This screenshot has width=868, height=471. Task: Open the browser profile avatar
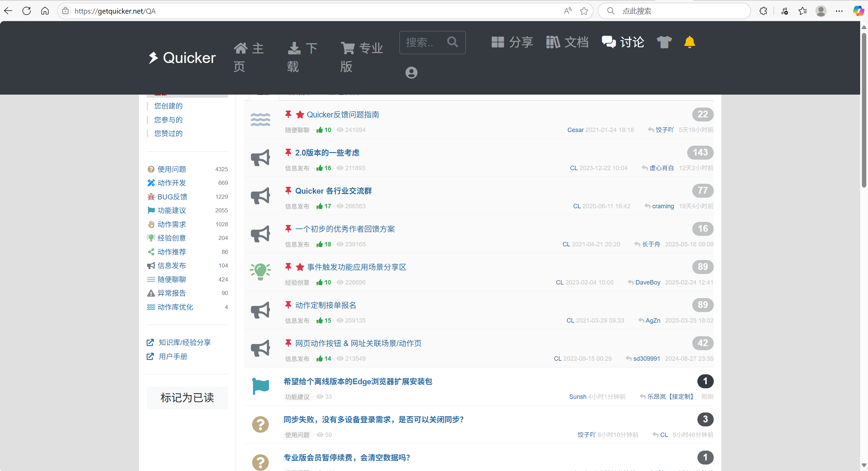pos(821,11)
